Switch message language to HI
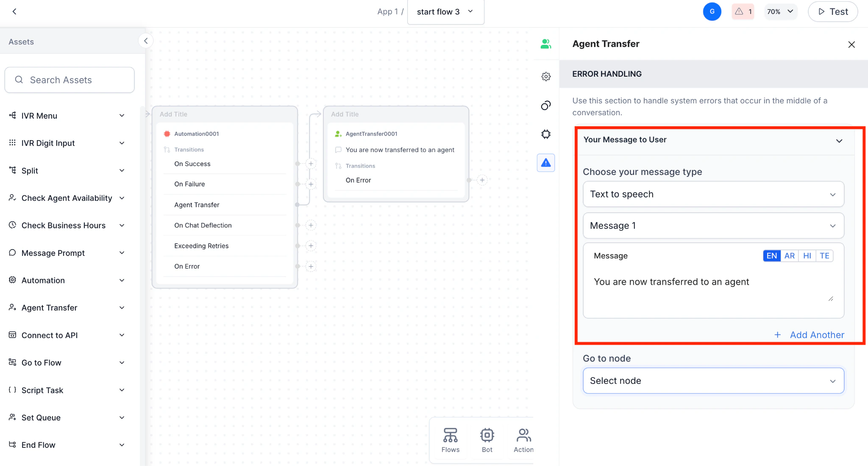 [807, 256]
